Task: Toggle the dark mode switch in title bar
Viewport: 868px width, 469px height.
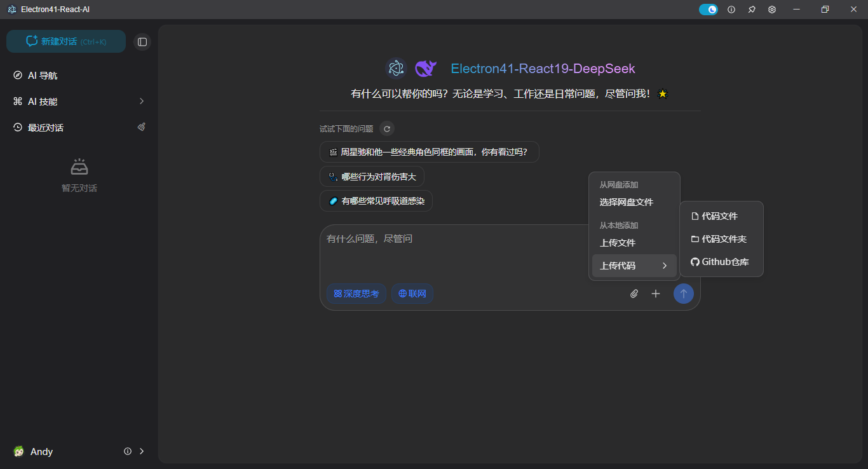Action: click(709, 10)
